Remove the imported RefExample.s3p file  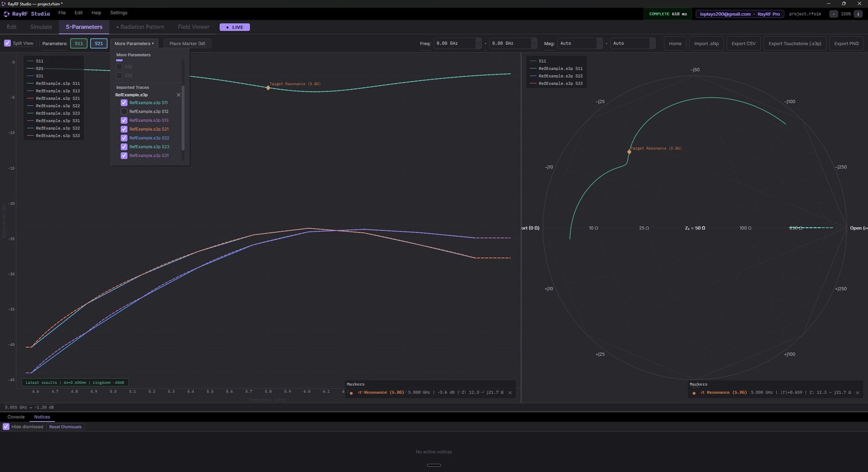[178, 95]
